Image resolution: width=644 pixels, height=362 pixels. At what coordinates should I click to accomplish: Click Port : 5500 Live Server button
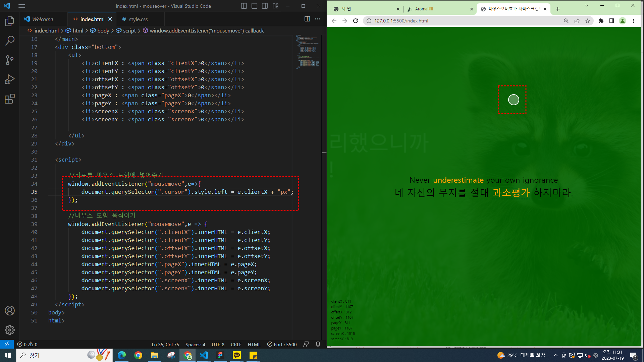pos(282,345)
